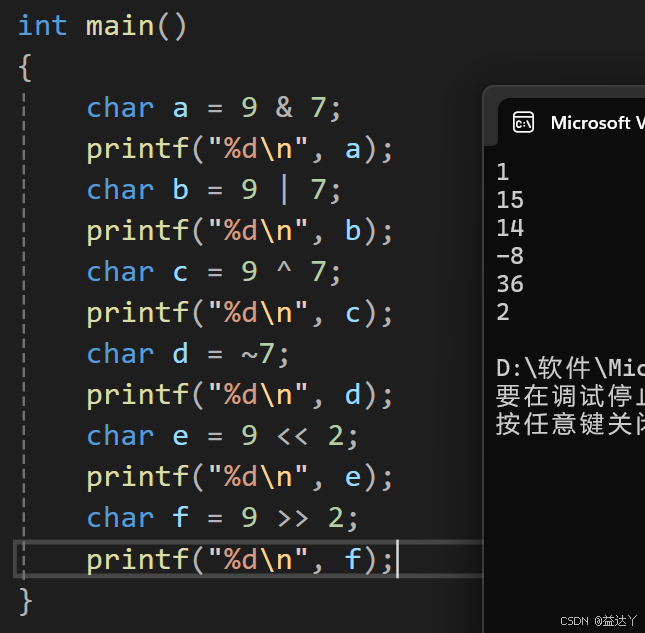Click the line 'printf("%d\n", b);'
645x633 pixels.
240,231
